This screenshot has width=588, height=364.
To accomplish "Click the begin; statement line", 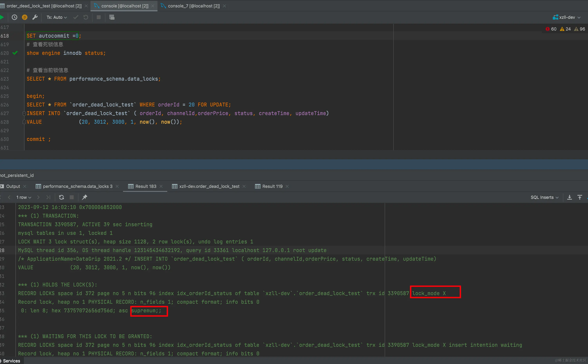I will [x=36, y=96].
